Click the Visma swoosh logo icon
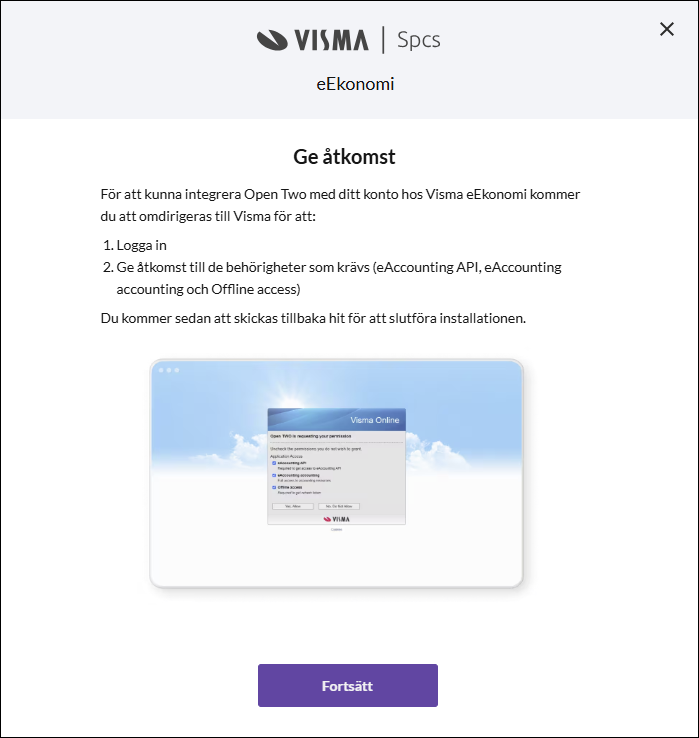699x738 pixels. tap(272, 40)
